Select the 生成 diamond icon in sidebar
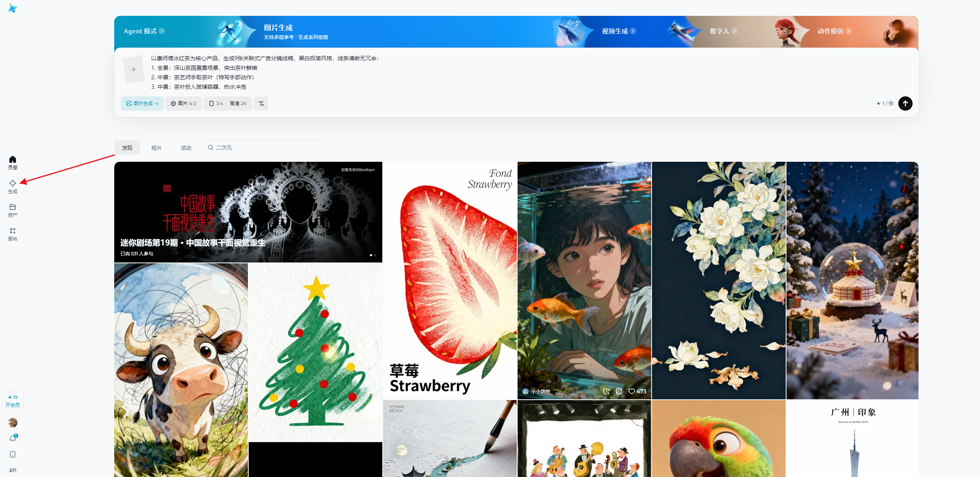This screenshot has height=477, width=980. 12,186
